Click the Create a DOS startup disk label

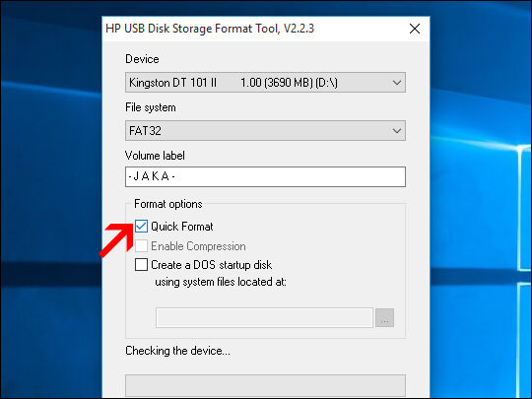point(211,265)
